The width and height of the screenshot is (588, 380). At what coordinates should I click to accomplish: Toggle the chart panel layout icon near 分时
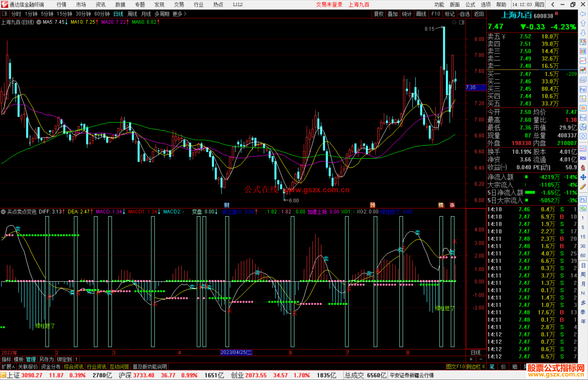pos(5,14)
